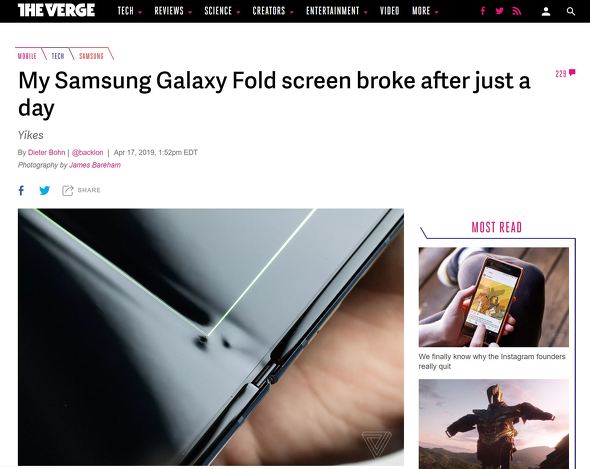Select the Samsung category tag

(91, 56)
